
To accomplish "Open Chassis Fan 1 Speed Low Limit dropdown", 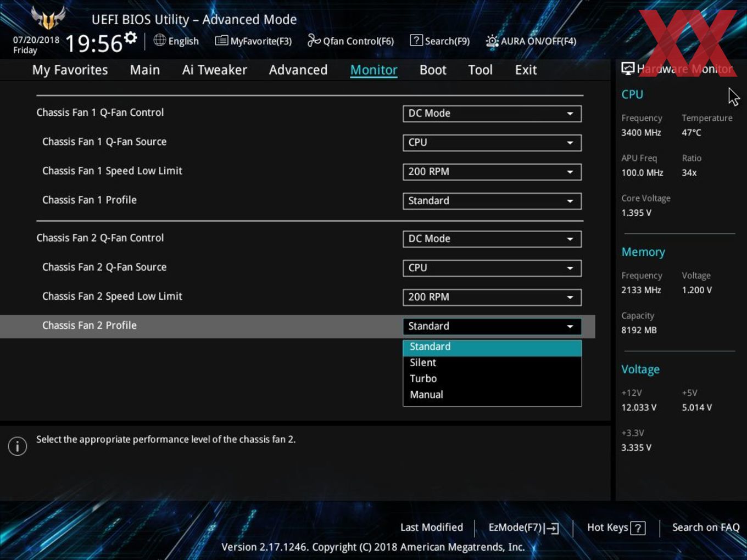I will 492,172.
